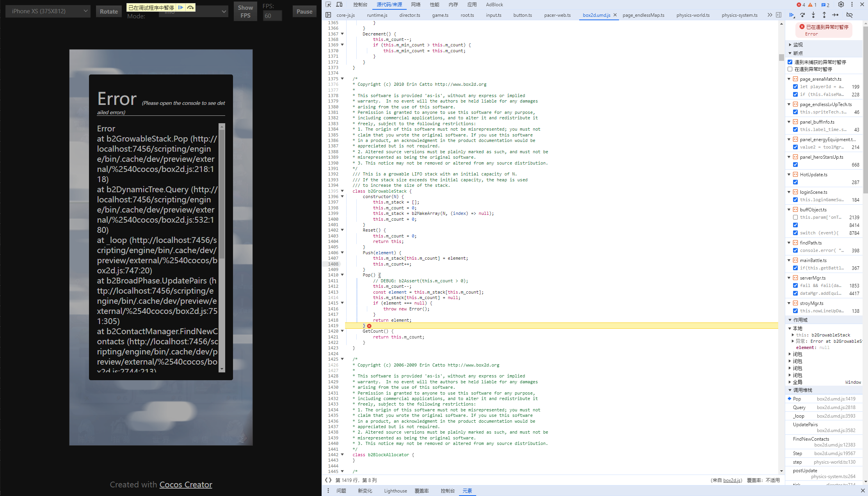Open the physics-world.ts file tab
The width and height of the screenshot is (868, 496).
(693, 15)
